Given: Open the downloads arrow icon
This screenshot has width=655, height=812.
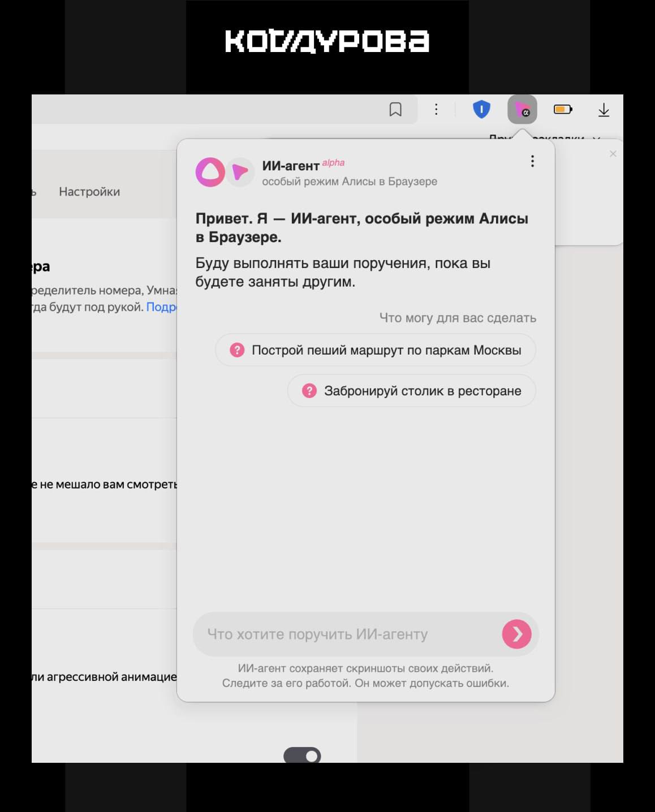Looking at the screenshot, I should tap(604, 110).
